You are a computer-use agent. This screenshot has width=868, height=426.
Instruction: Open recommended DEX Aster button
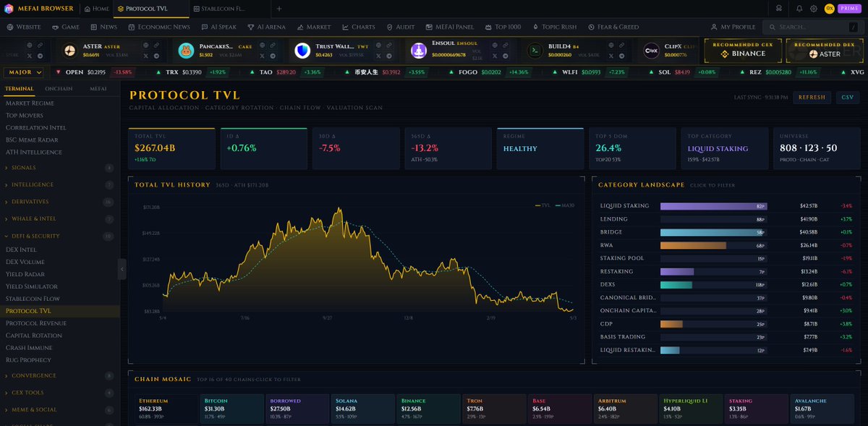pyautogui.click(x=825, y=50)
